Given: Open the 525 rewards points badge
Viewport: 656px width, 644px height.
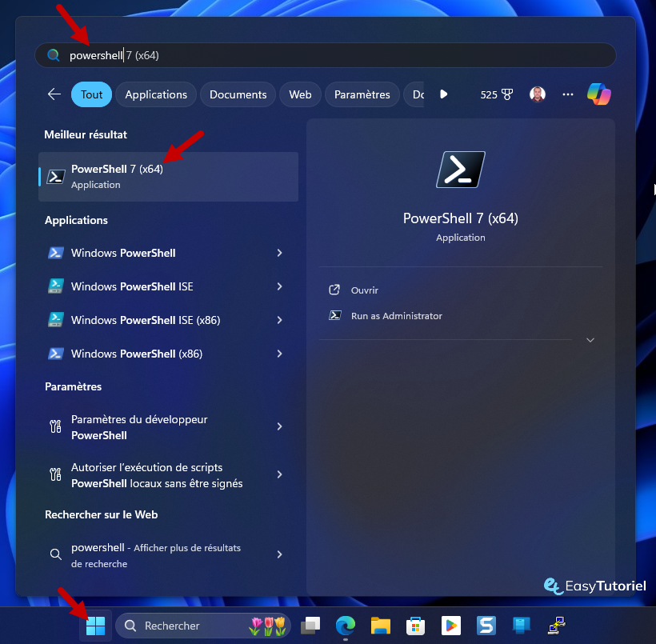Looking at the screenshot, I should point(496,94).
